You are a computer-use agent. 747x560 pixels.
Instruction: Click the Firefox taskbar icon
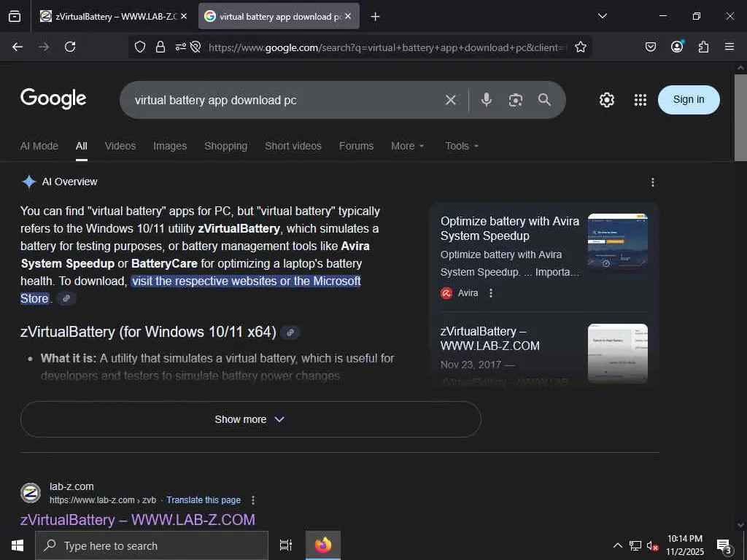tap(323, 545)
